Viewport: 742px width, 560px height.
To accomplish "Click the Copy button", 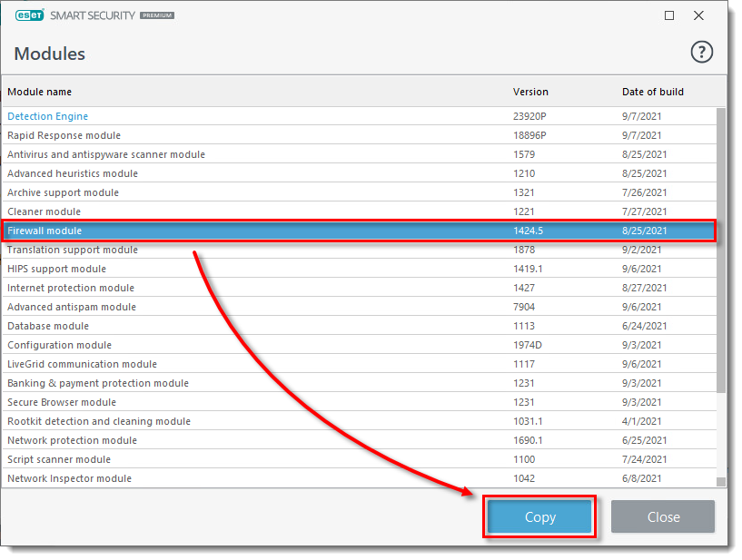I will (539, 517).
